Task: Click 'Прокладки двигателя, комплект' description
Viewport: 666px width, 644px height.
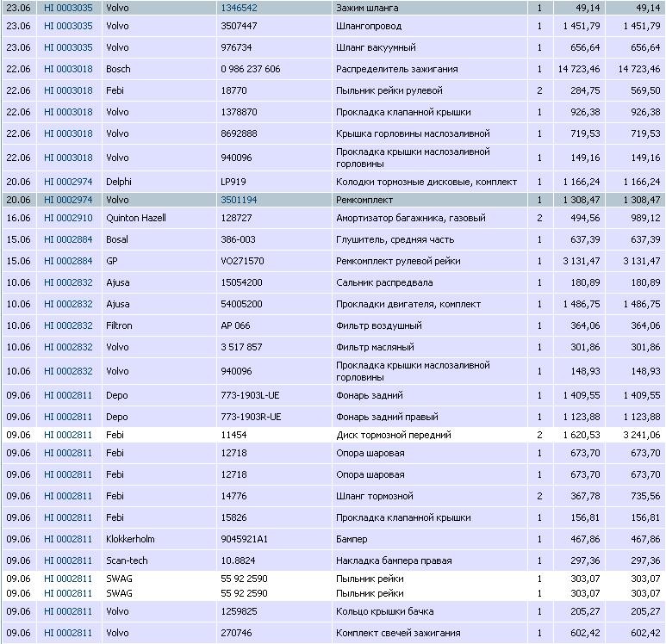Action: pos(408,304)
